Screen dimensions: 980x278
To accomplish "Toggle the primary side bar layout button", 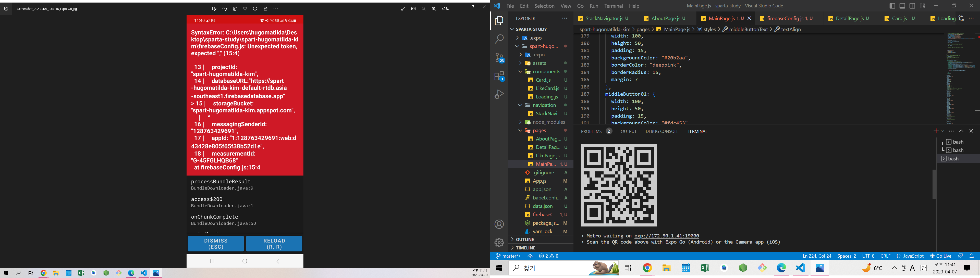I will point(892,6).
